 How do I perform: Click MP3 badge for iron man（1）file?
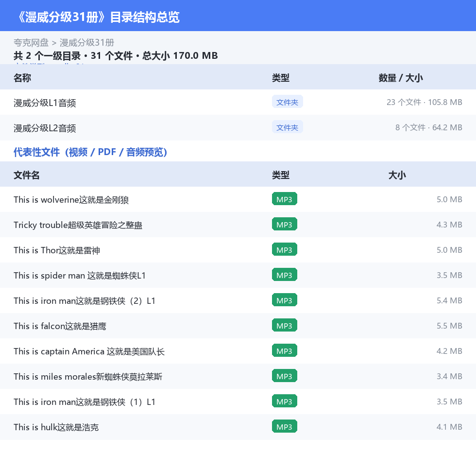pos(285,401)
